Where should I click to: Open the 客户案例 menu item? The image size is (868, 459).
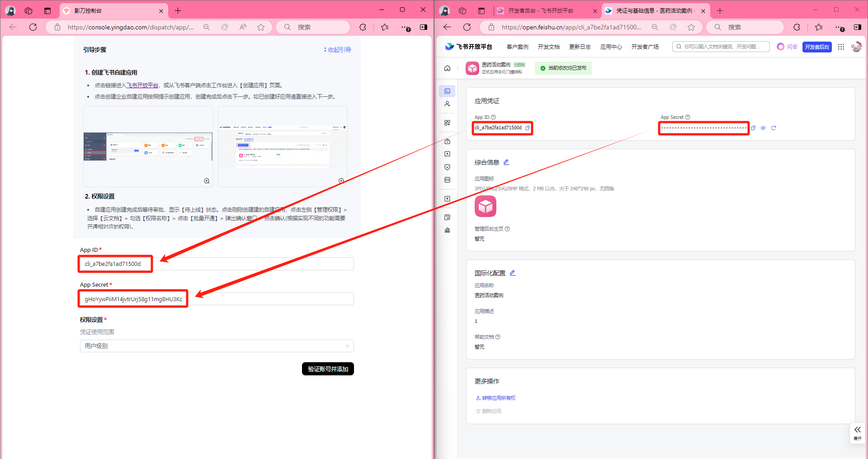tap(518, 47)
